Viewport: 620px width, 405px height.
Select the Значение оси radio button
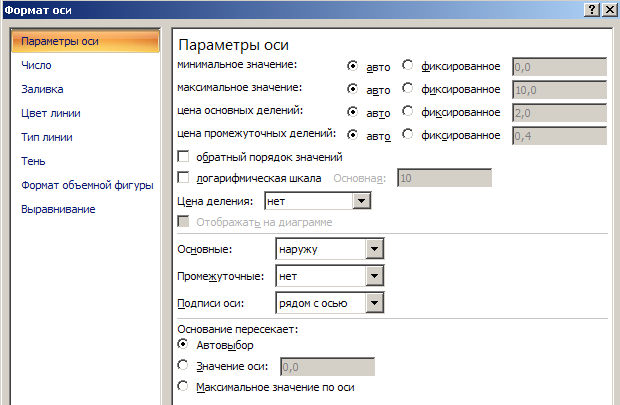pos(183,365)
